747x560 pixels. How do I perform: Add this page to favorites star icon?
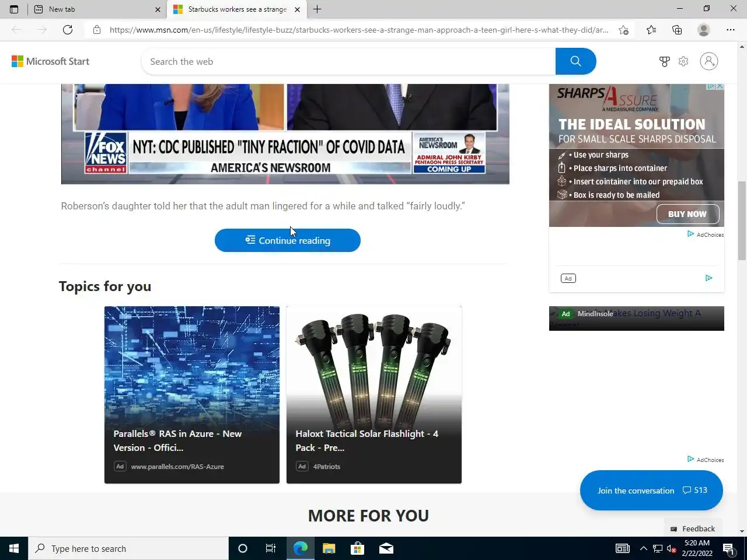pos(623,30)
